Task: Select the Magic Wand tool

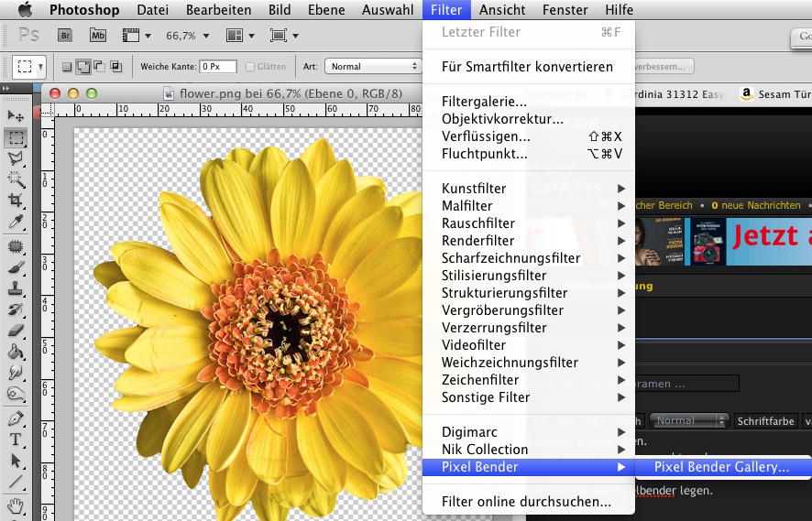Action: pyautogui.click(x=15, y=179)
